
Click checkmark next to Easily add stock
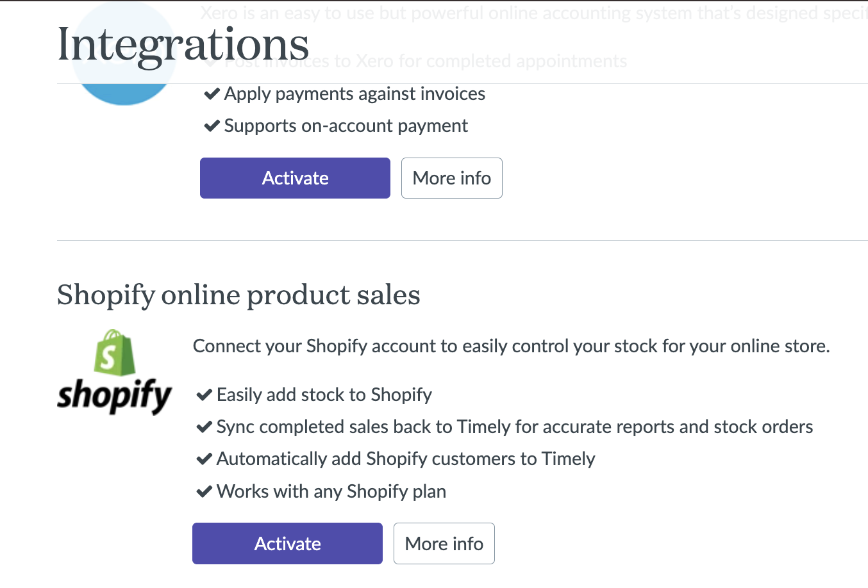coord(204,395)
